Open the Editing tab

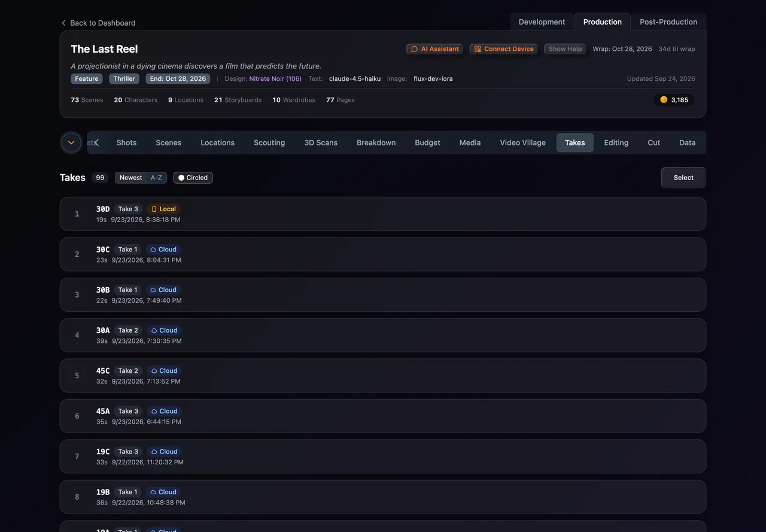(x=616, y=142)
